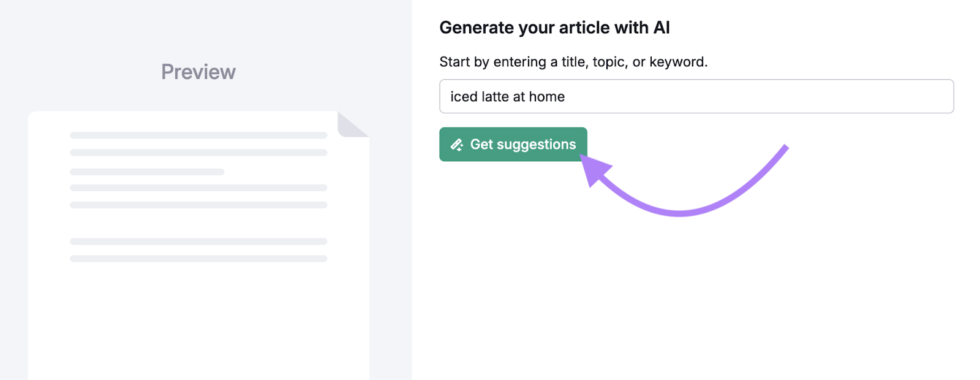Click the curved middle of the purple arrow

[x=680, y=213]
